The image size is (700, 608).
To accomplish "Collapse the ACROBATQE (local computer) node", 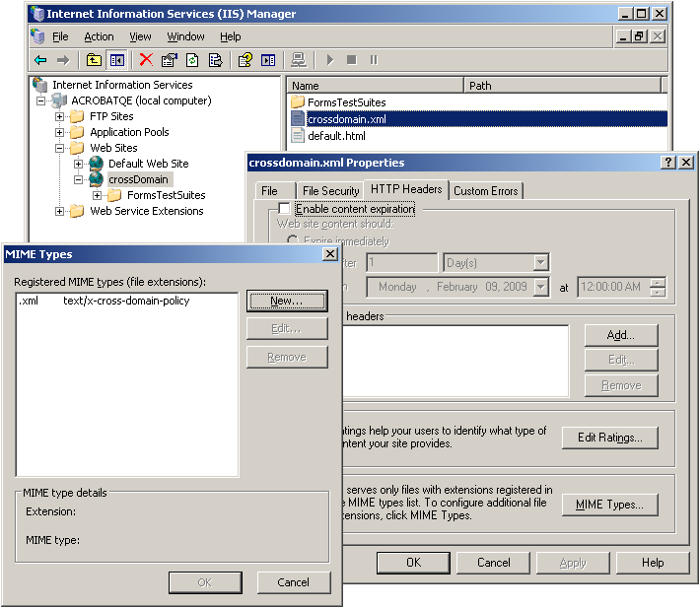I will [x=40, y=101].
